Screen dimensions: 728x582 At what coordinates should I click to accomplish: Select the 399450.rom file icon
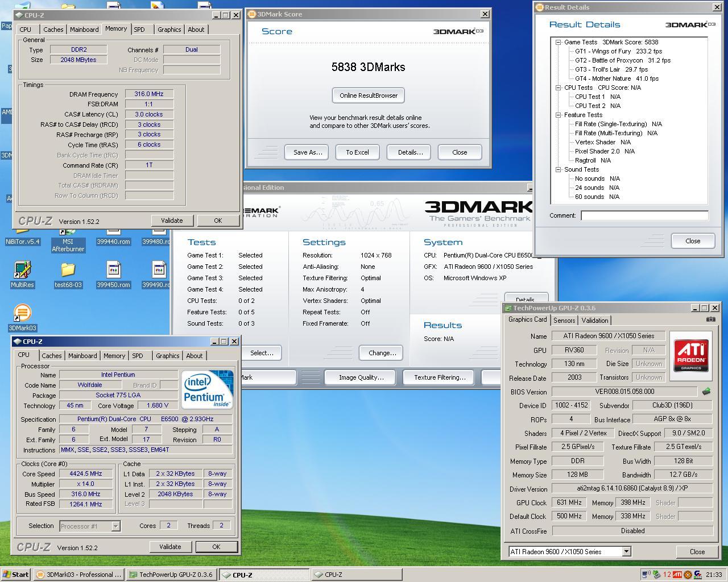(113, 271)
